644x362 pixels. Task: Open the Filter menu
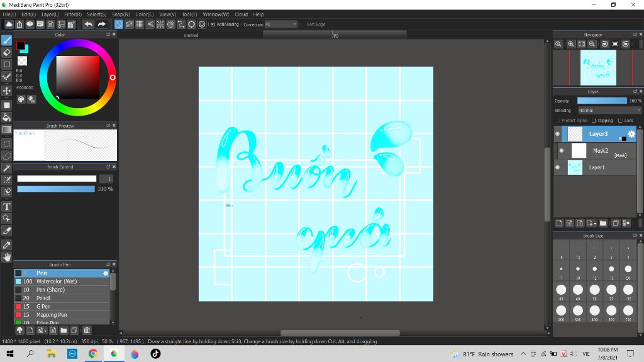(73, 14)
